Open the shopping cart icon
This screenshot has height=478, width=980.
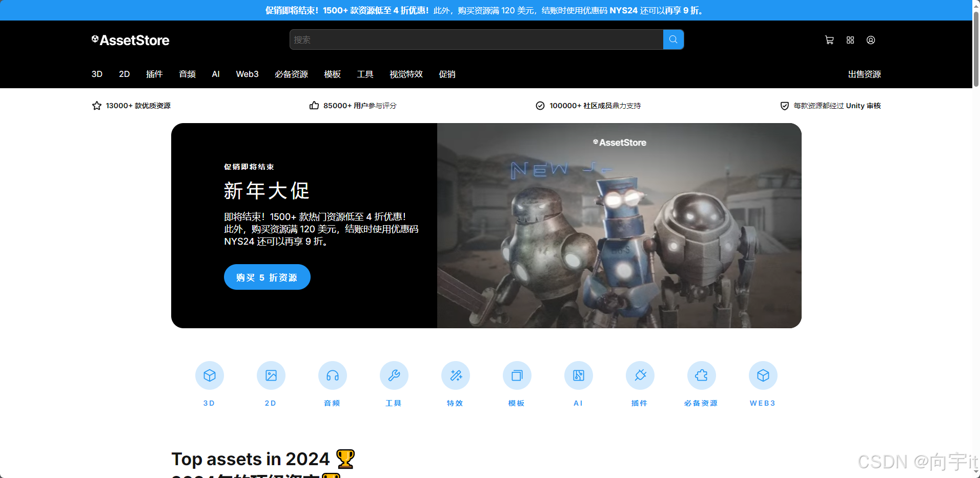point(829,40)
